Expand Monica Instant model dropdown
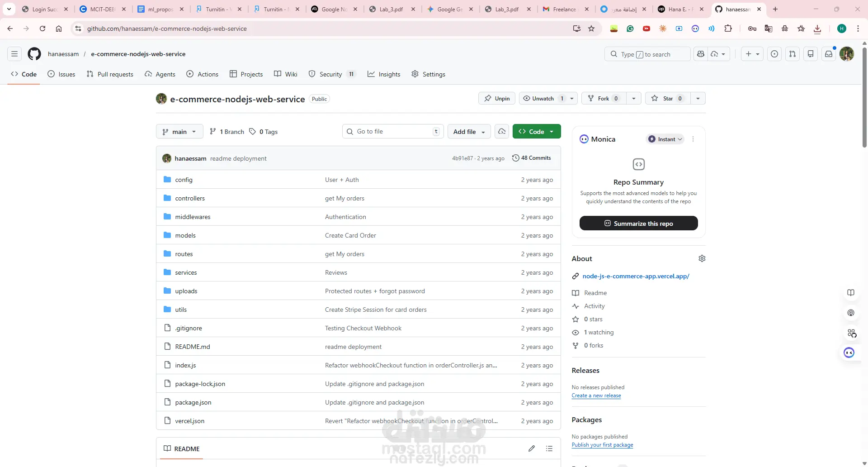 click(665, 139)
